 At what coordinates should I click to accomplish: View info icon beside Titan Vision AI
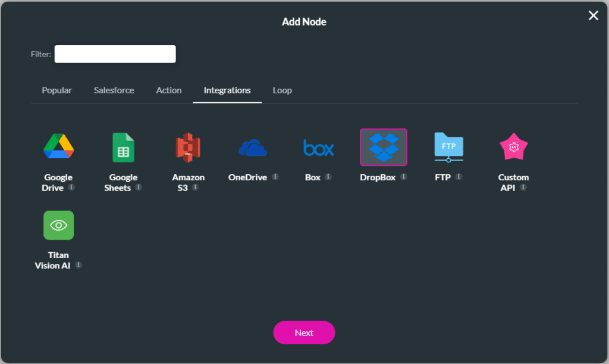click(79, 265)
